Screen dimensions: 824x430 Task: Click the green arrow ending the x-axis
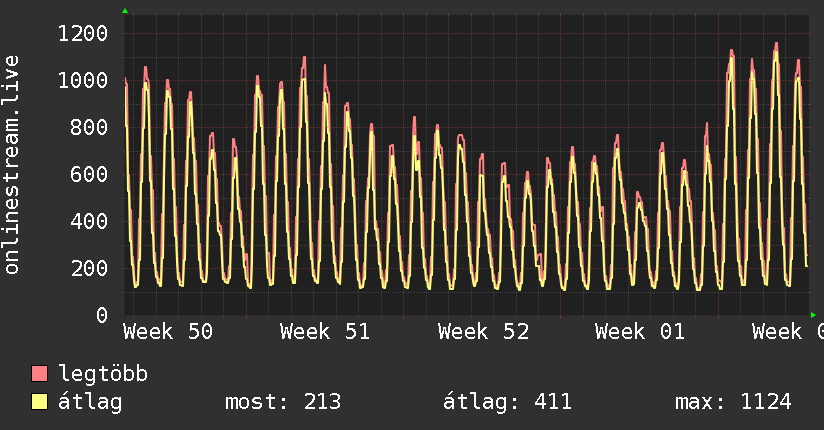[x=813, y=315]
